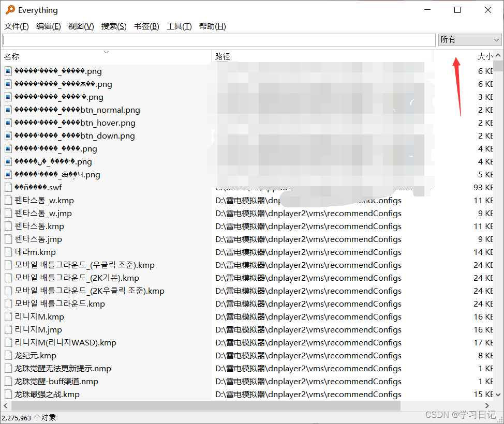This screenshot has width=504, height=424.
Task: Click file icon of 펜타스톰.jmp
Action: point(8,239)
